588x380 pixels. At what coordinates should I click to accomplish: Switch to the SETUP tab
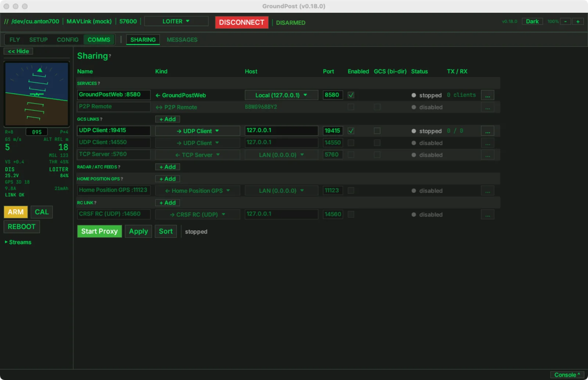[x=39, y=40]
